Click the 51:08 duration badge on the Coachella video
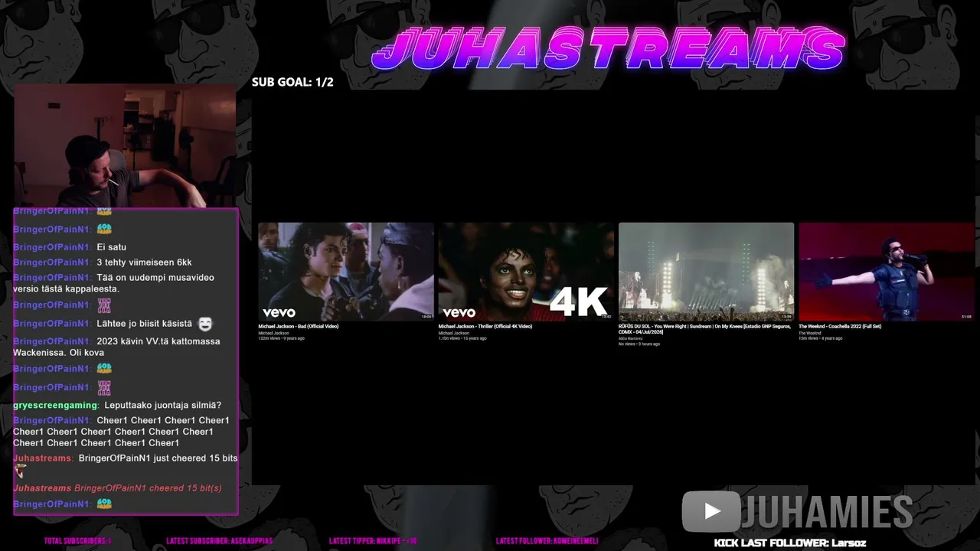The width and height of the screenshot is (980, 551). click(x=967, y=316)
